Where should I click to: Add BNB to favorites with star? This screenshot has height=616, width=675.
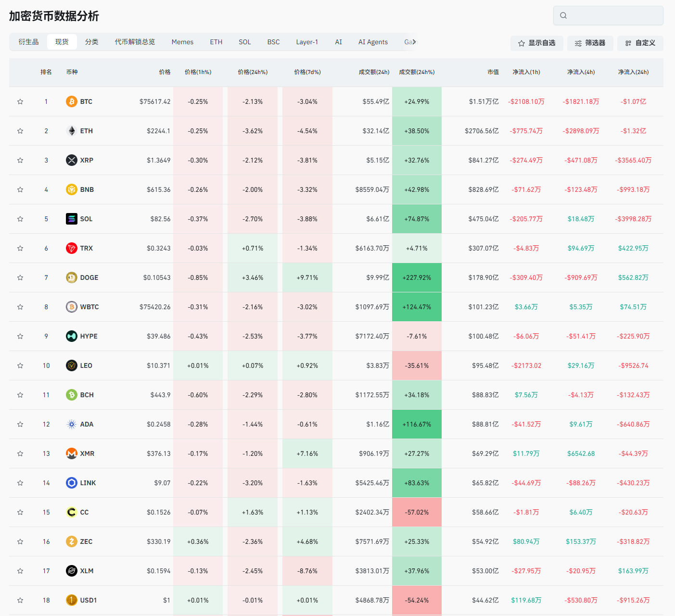(20, 189)
